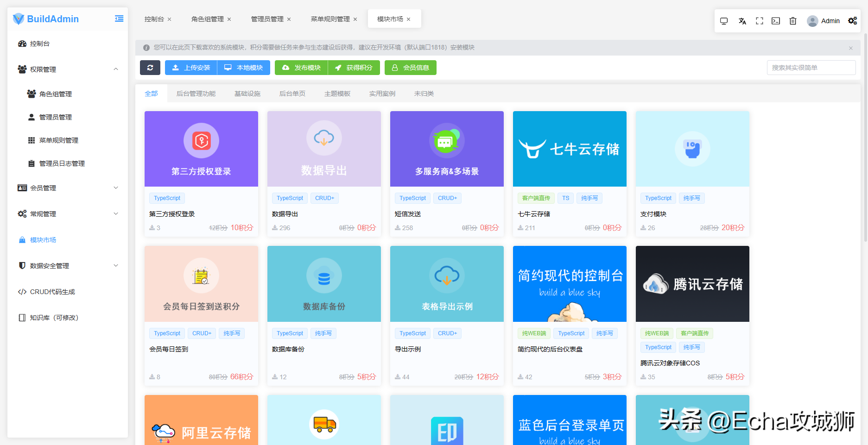Image resolution: width=868 pixels, height=445 pixels.
Task: Switch to the 控制台 page tab
Action: [x=154, y=19]
